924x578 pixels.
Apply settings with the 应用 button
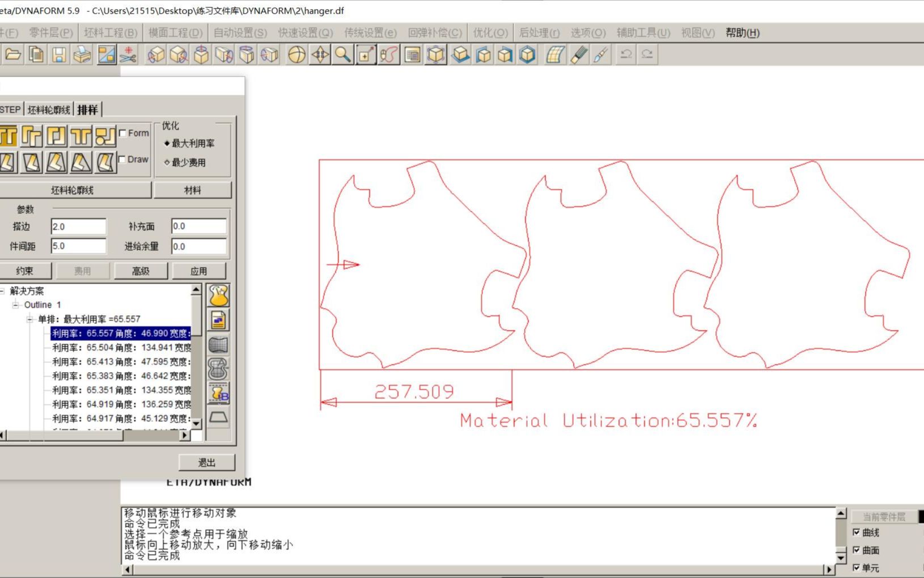(x=200, y=271)
